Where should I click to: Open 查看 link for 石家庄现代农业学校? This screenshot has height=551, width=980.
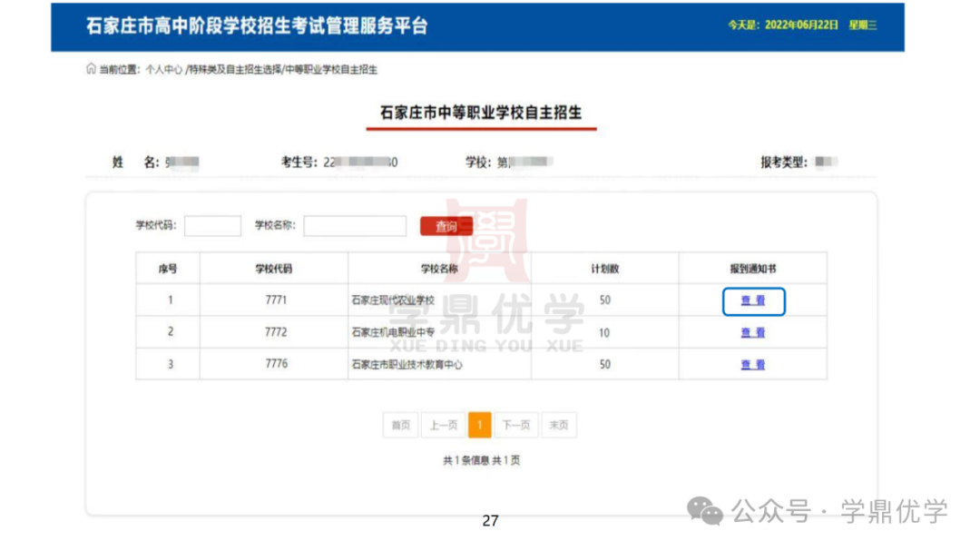tap(753, 300)
